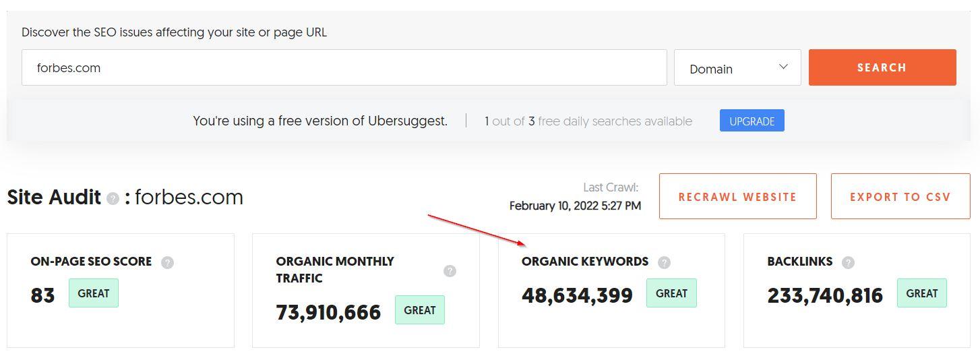Click the Backlinks help icon
Viewport: 980px width, 356px height.
click(848, 262)
